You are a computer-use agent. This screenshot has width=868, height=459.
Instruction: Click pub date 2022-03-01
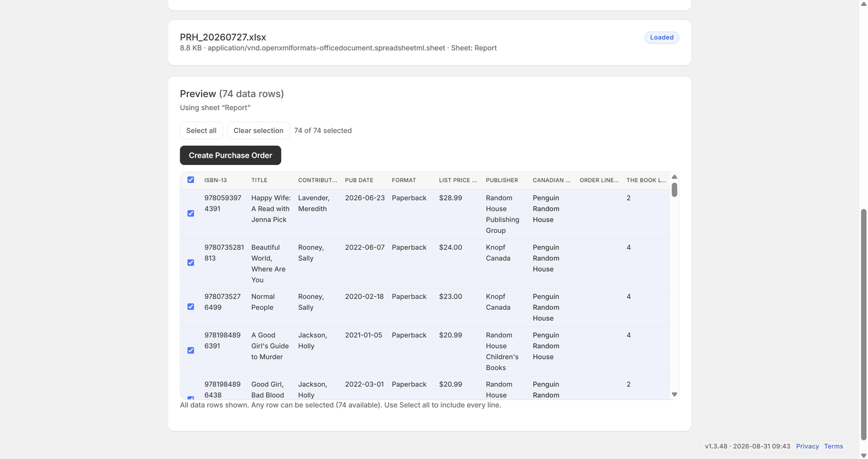click(364, 384)
